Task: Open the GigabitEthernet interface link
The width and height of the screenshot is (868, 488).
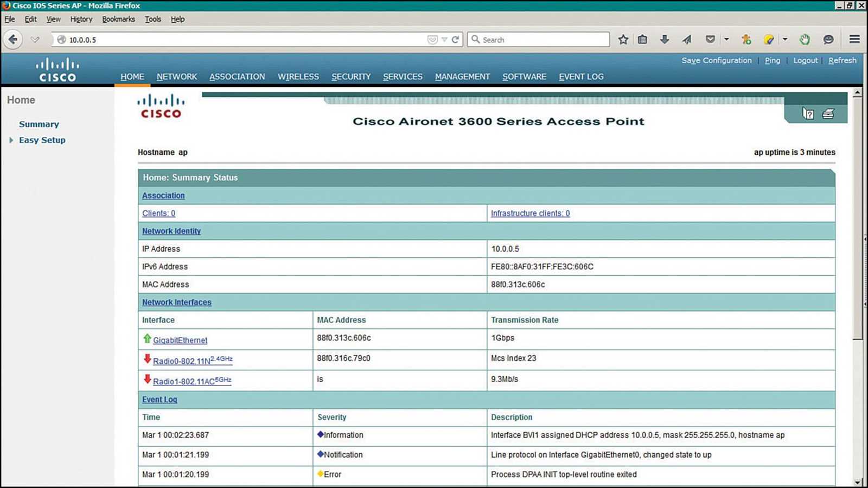Action: click(180, 340)
